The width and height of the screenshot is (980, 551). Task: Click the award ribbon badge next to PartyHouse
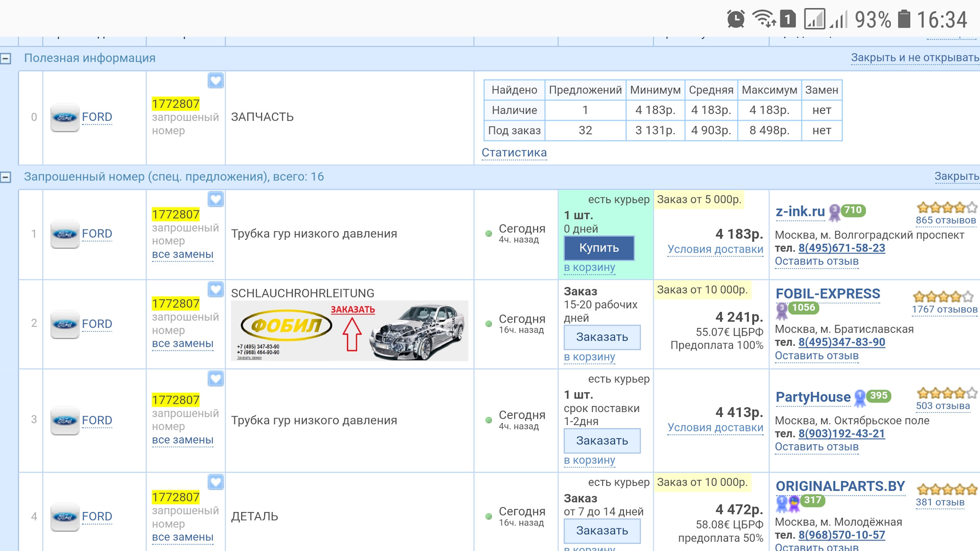click(860, 398)
